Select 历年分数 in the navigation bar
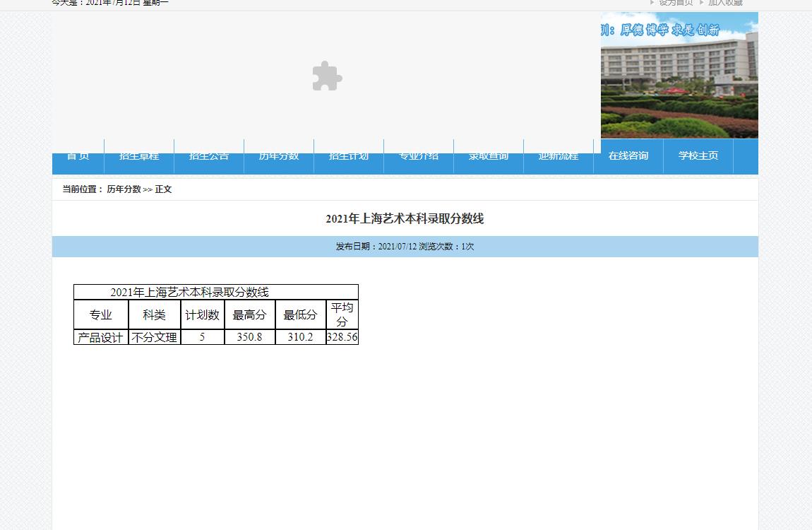This screenshot has height=530, width=812. click(x=279, y=157)
